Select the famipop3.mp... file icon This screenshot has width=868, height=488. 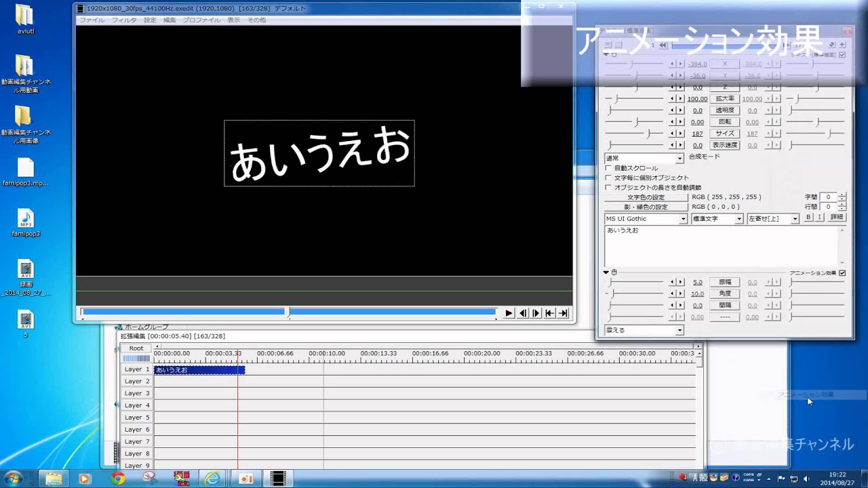[x=25, y=173]
